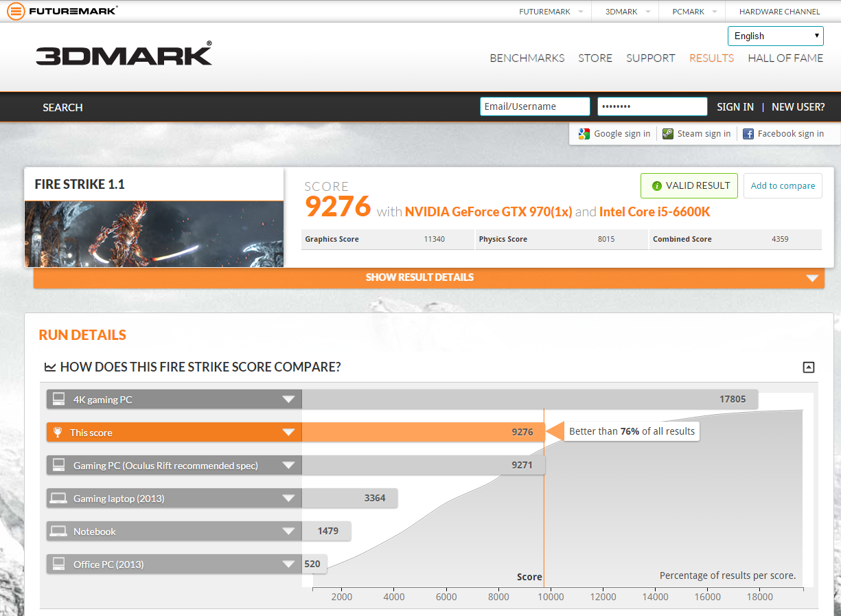Open the RESULTS menu item

[712, 58]
